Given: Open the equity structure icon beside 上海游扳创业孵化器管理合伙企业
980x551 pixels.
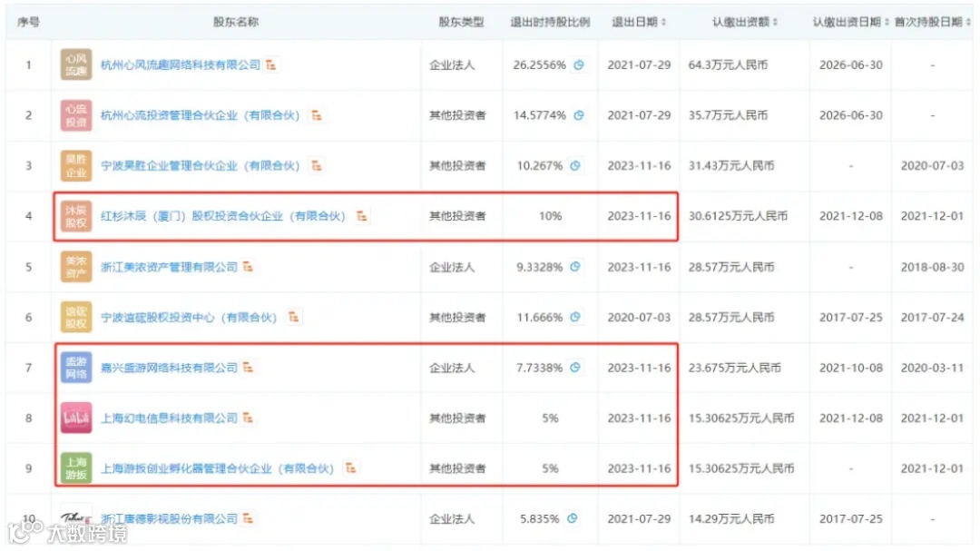Looking at the screenshot, I should click(x=350, y=468).
